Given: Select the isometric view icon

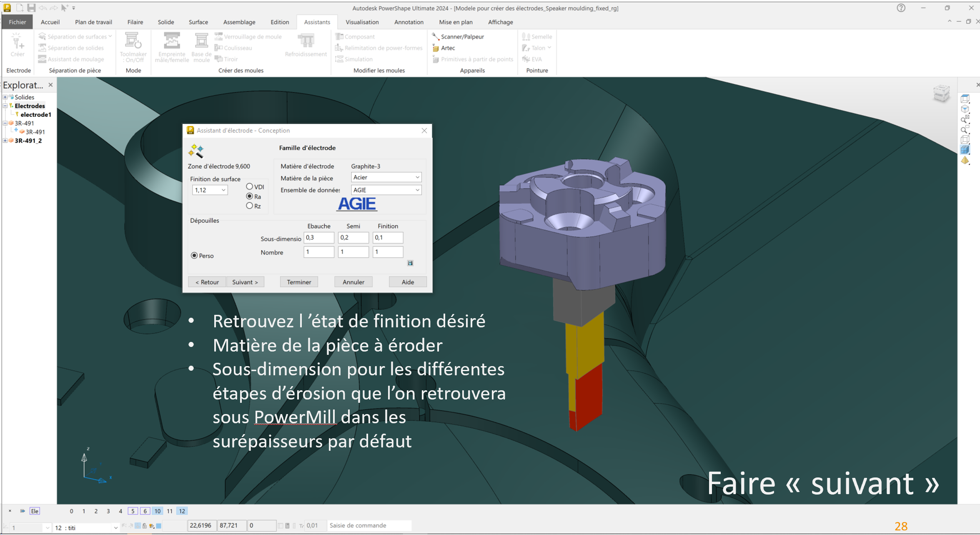Looking at the screenshot, I should (965, 109).
